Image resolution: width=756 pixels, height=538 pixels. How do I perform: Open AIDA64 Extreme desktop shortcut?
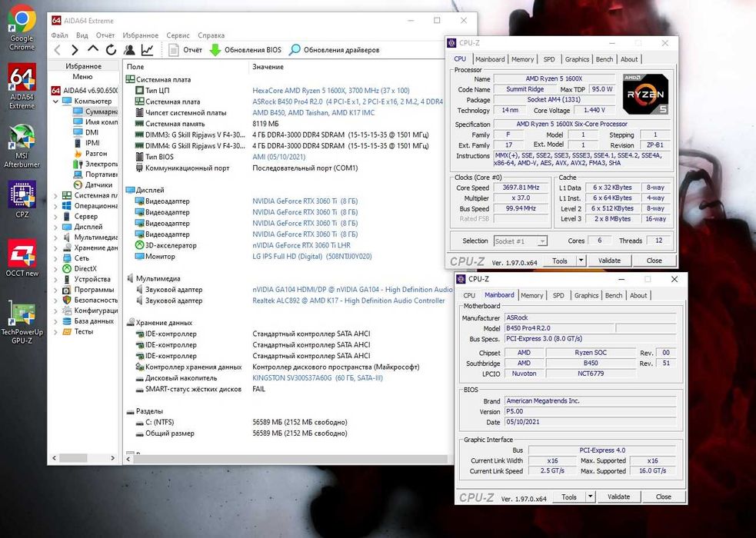(22, 86)
